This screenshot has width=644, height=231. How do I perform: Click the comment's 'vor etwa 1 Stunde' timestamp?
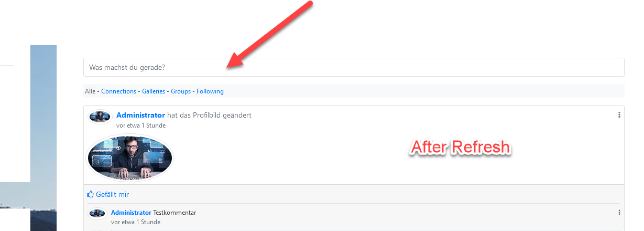coord(136,222)
